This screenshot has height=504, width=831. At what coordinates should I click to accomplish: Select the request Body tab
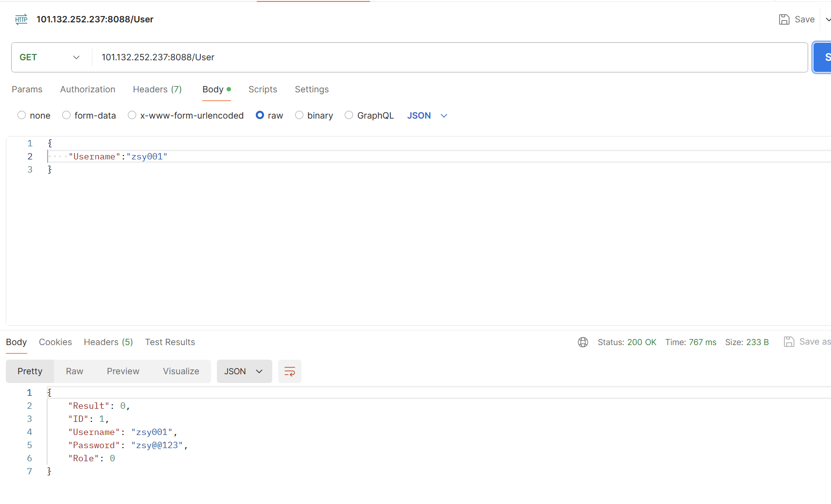pyautogui.click(x=216, y=89)
